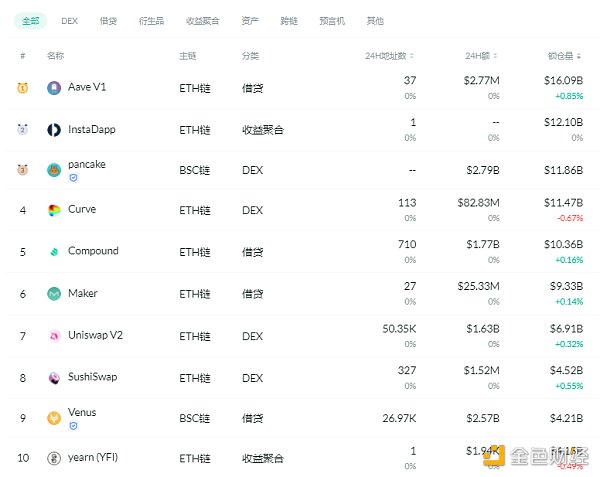Click the 分类 column header
600x477 pixels.
[250, 56]
